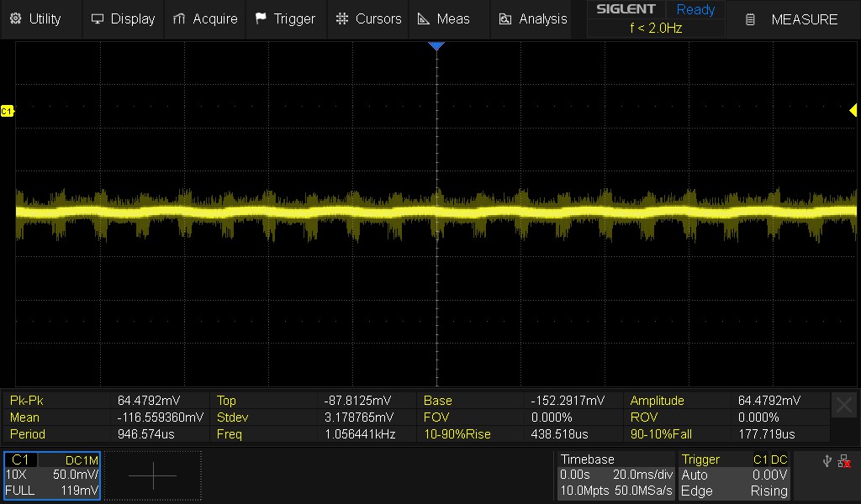Open the Trigger menu
861x504 pixels.
286,18
